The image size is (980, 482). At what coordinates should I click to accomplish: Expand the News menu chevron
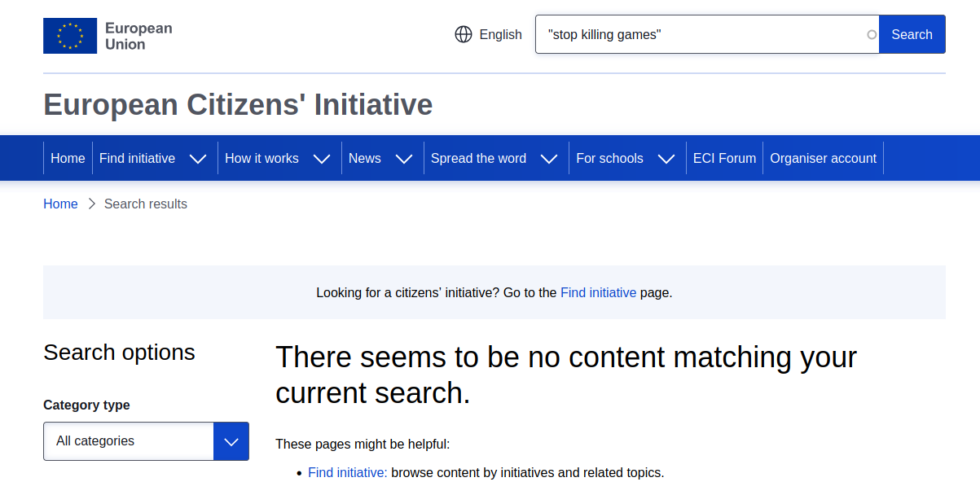(x=404, y=159)
